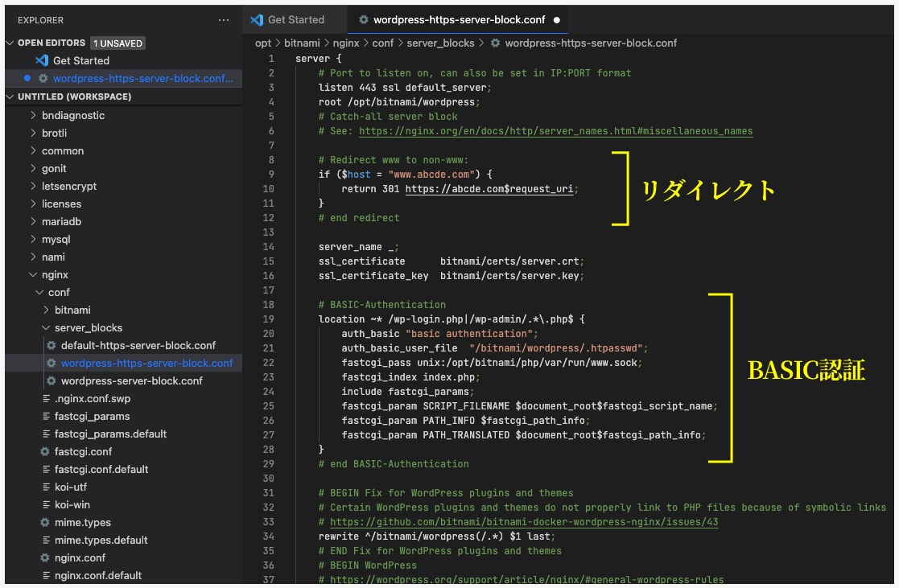Select the wordpress-https-server-block.conf editor tab
Screen dimensions: 899x588
[x=458, y=19]
